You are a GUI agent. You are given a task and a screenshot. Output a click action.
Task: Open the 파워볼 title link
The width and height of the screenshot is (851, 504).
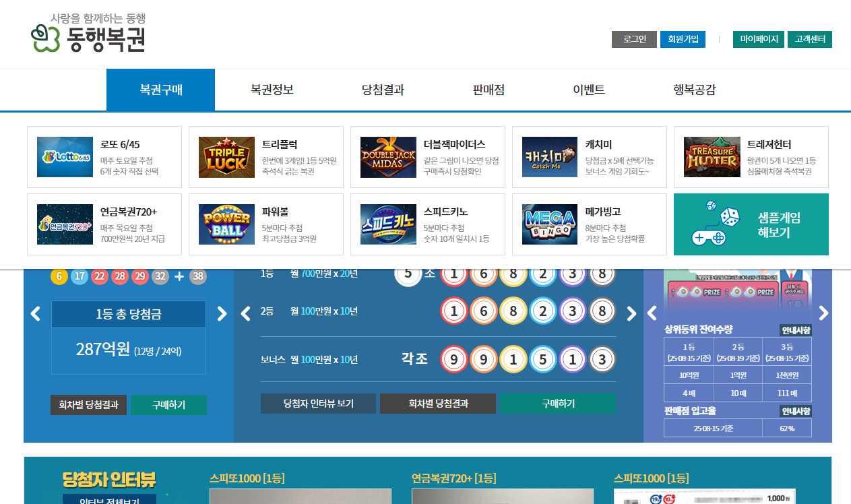click(x=275, y=212)
